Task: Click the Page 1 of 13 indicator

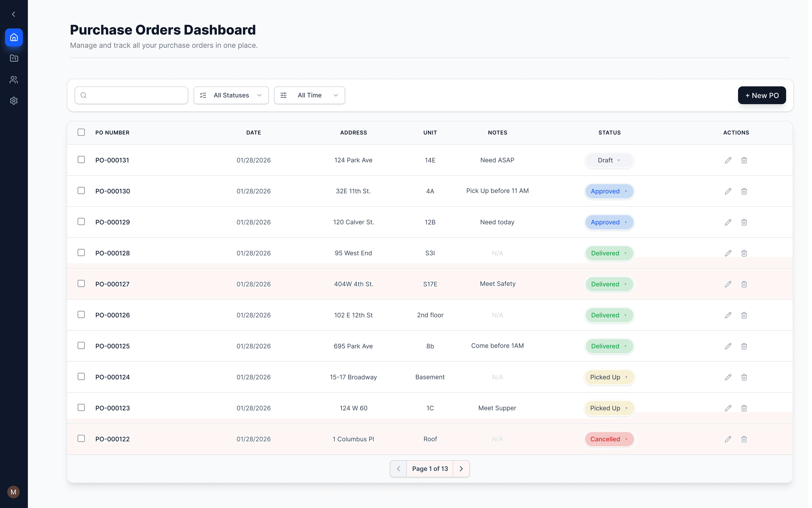Action: (430, 469)
